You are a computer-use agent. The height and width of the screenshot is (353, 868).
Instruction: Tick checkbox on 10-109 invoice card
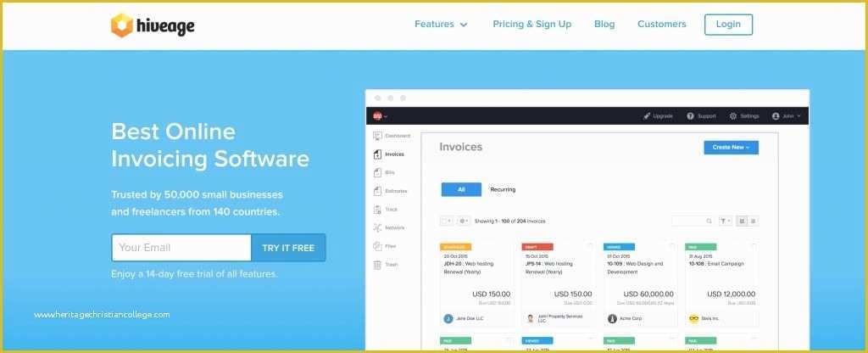[x=672, y=246]
